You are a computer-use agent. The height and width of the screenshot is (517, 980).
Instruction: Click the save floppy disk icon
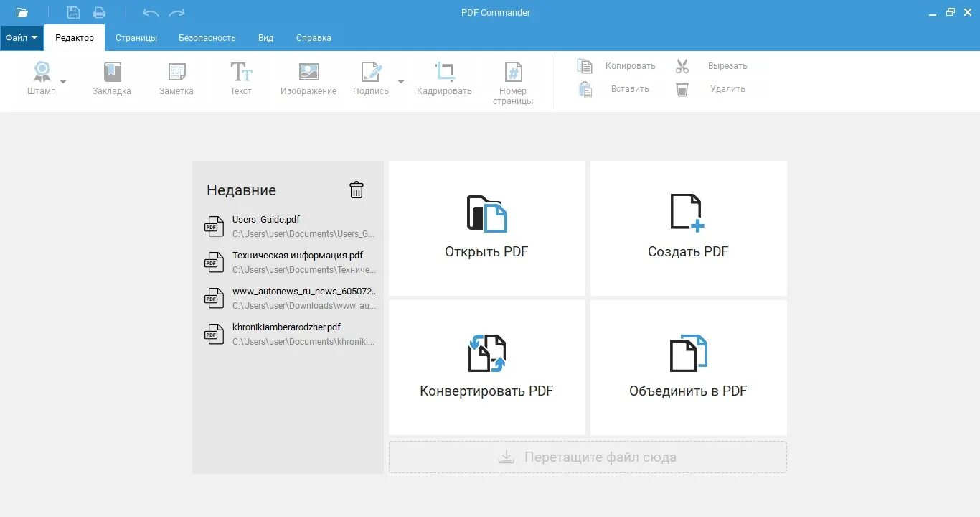click(73, 12)
